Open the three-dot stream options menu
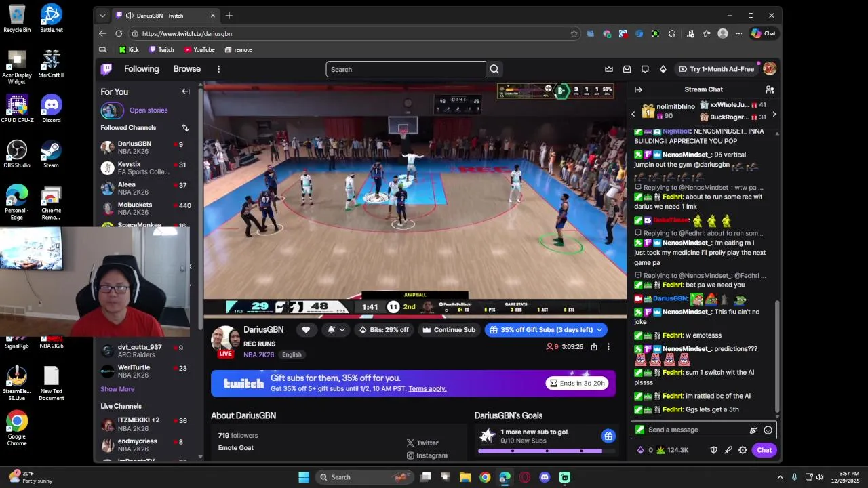The height and width of the screenshot is (488, 868). click(608, 347)
